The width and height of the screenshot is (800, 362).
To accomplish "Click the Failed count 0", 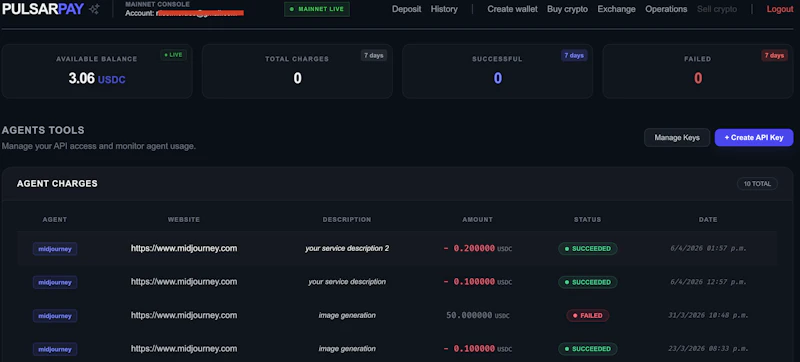I will click(698, 79).
